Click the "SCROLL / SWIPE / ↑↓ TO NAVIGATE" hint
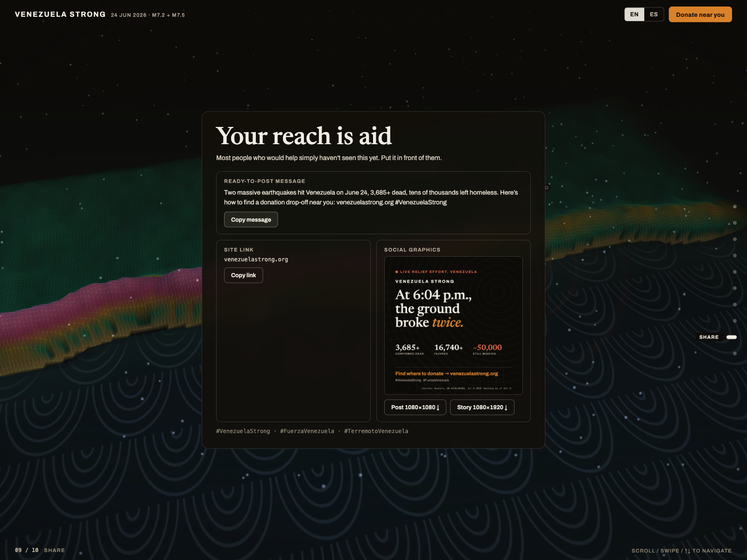 tap(682, 551)
